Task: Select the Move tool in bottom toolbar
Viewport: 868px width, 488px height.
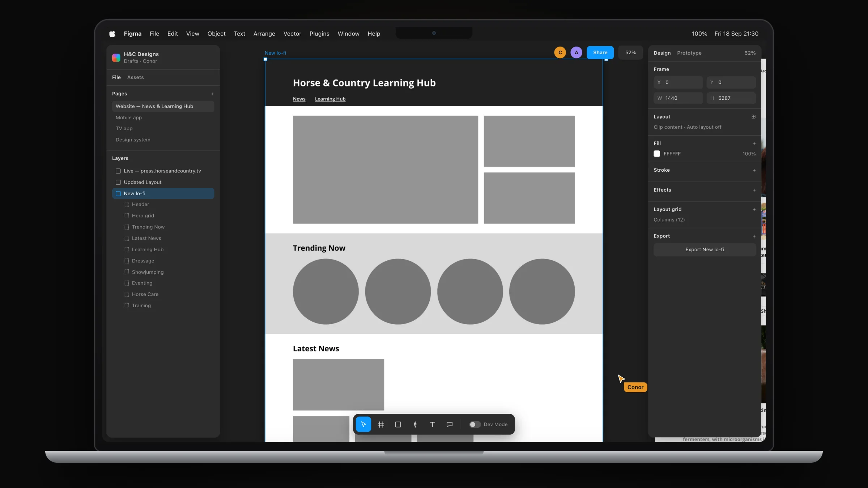Action: point(363,424)
